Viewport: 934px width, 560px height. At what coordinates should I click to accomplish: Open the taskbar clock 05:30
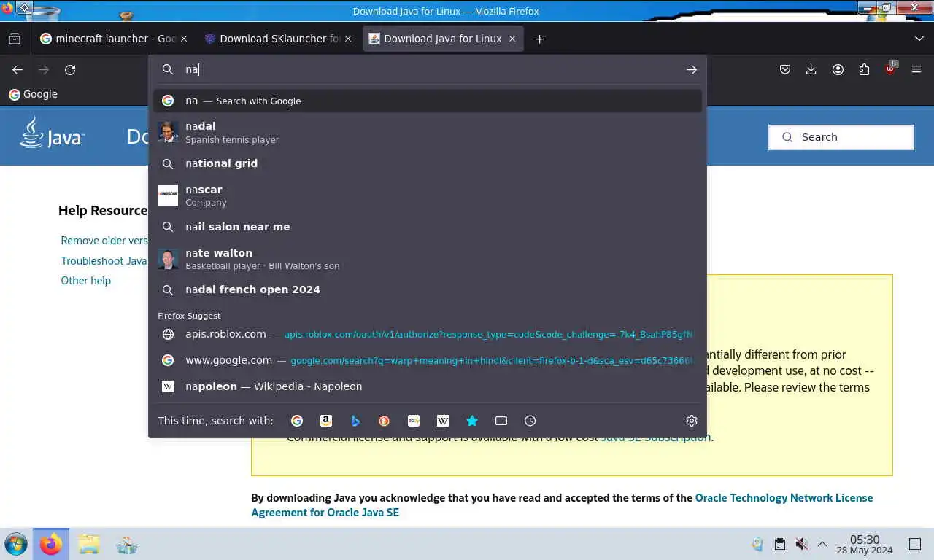coord(865,544)
